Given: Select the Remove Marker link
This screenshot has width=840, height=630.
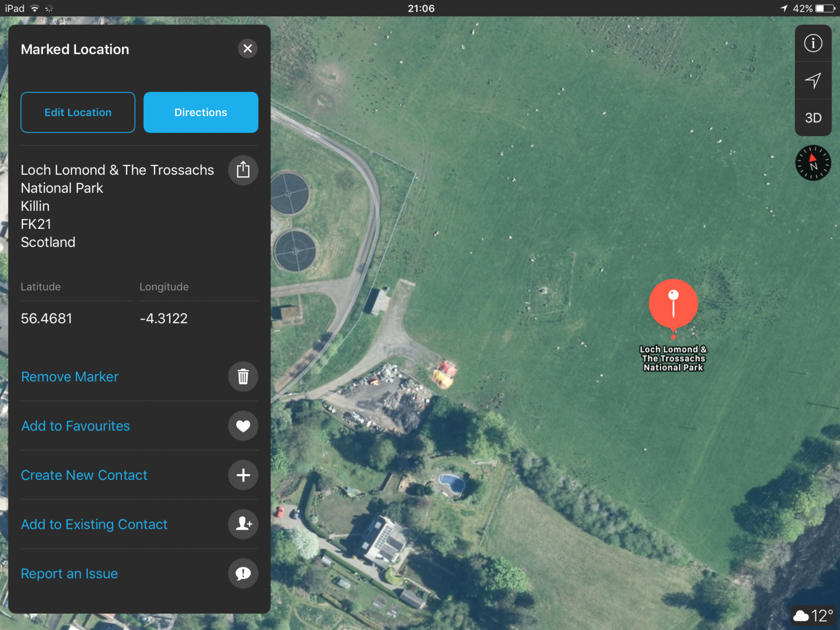Looking at the screenshot, I should [70, 377].
